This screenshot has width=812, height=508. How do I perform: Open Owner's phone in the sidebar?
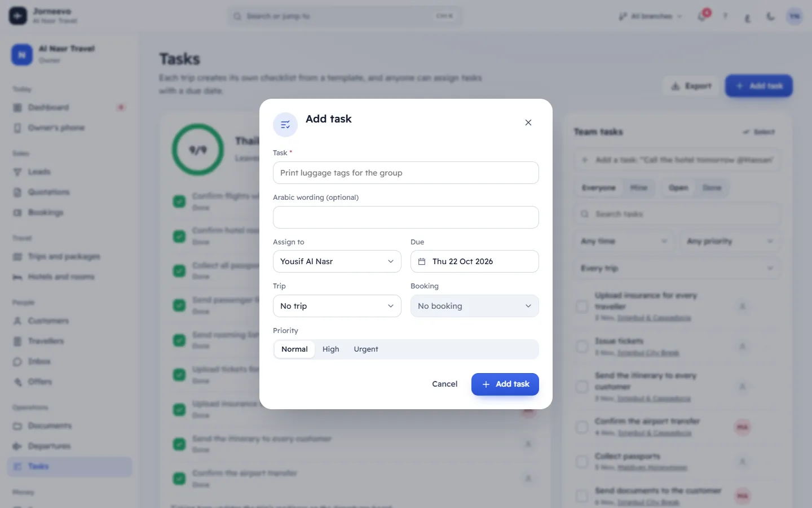pyautogui.click(x=69, y=128)
